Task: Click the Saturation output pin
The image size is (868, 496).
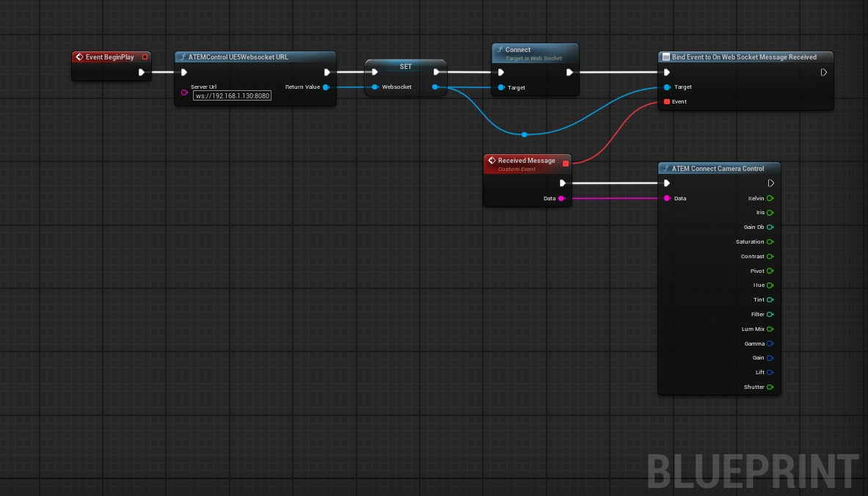Action: [770, 241]
